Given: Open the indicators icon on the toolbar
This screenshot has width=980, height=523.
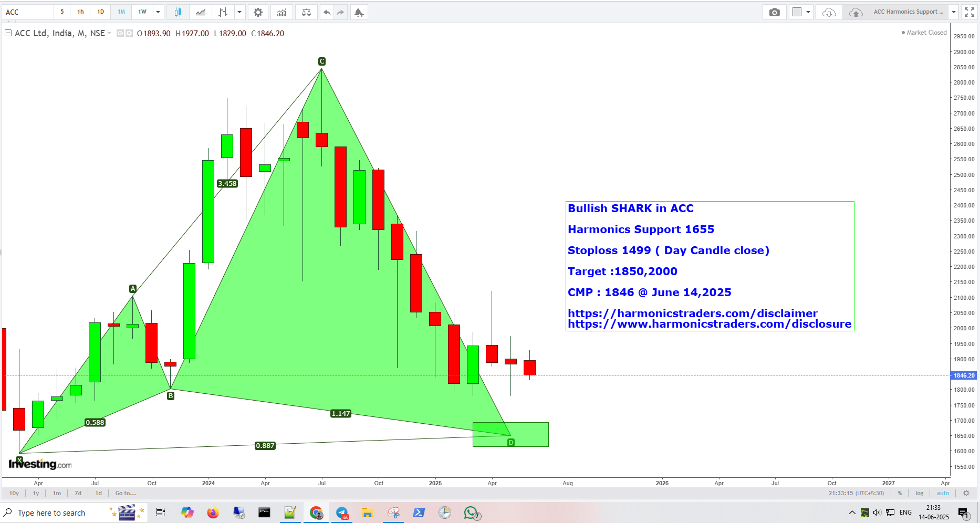Looking at the screenshot, I should click(282, 12).
